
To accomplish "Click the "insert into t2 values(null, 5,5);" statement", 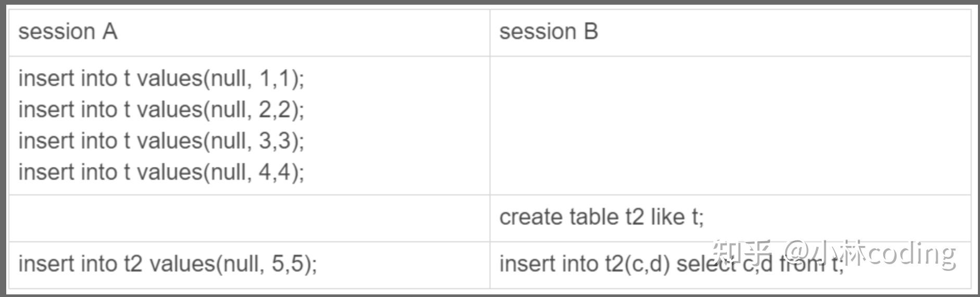I will 167,264.
